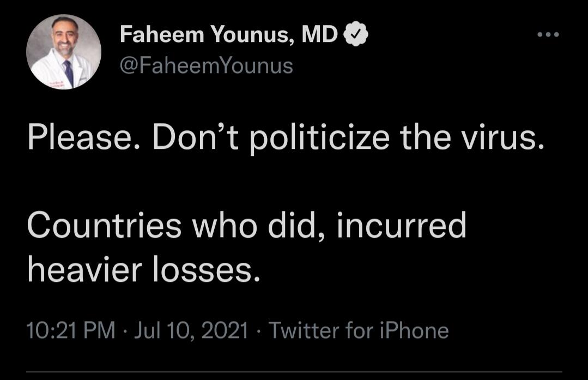Click the word "Countries" in the tweet
588x380 pixels.
[104, 225]
